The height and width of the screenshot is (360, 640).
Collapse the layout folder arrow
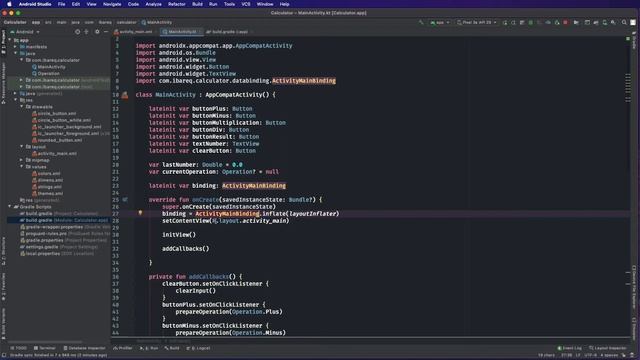22,147
